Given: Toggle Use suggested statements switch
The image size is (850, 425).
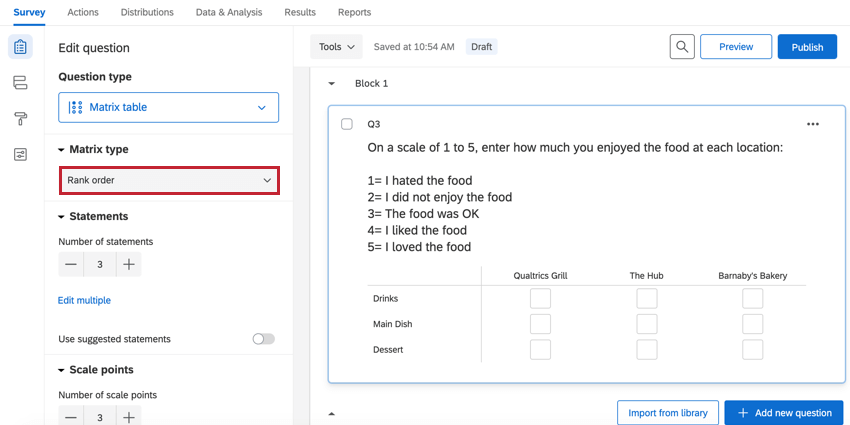Looking at the screenshot, I should (x=263, y=339).
